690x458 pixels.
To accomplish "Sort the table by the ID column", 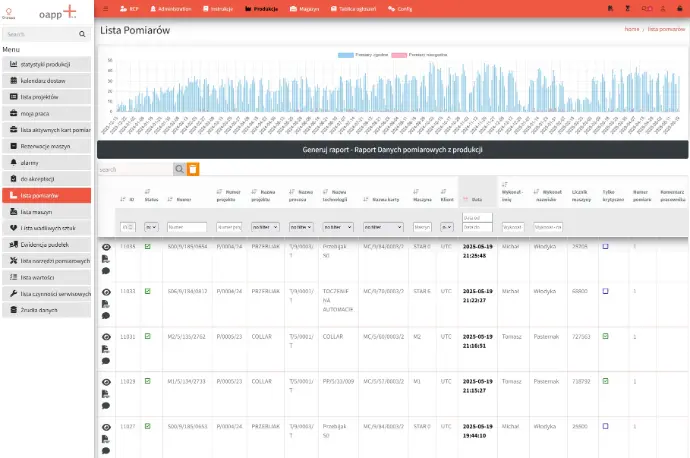I will click(127, 199).
